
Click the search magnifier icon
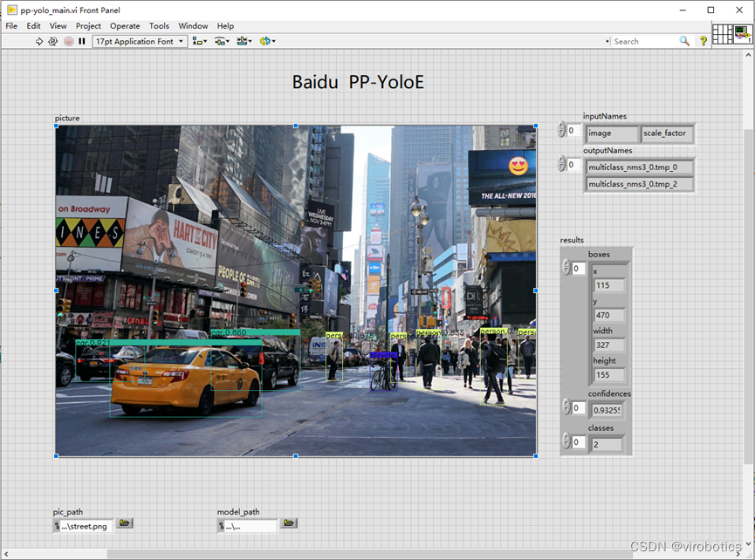click(684, 41)
